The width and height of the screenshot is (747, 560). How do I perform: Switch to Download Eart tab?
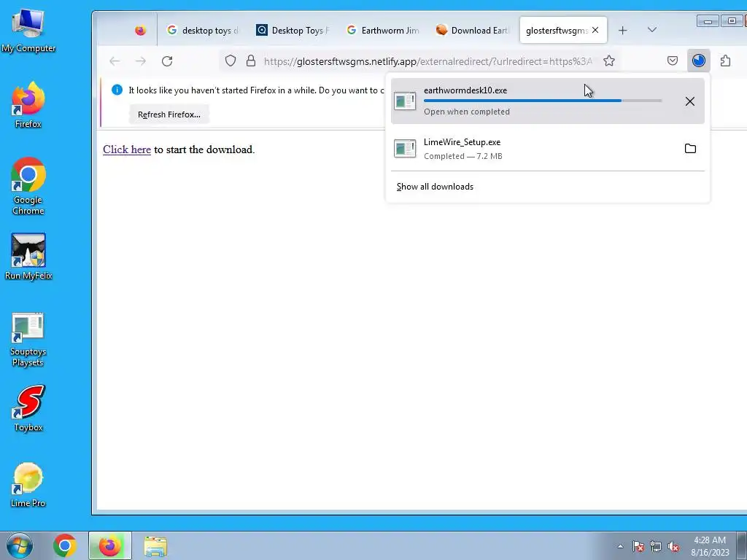pyautogui.click(x=472, y=31)
